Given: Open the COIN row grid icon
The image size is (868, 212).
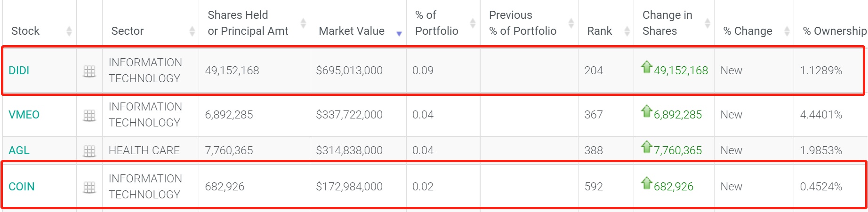Looking at the screenshot, I should (89, 188).
